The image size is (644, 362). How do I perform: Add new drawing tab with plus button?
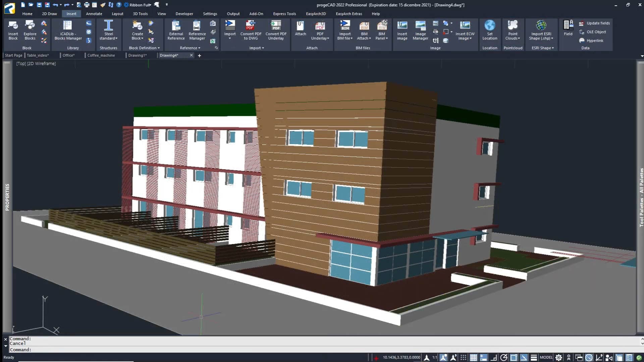(x=199, y=56)
